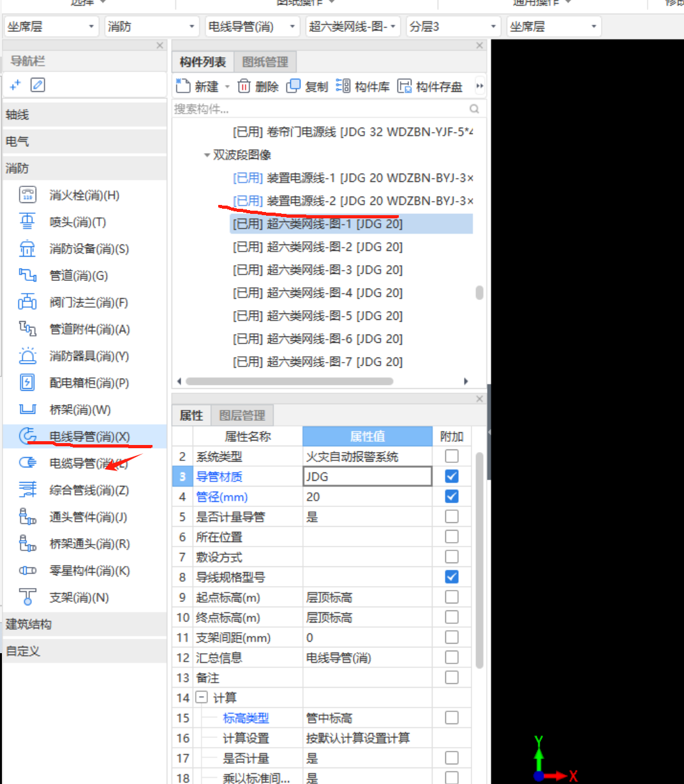Open 轴线 navigation section
Screen dimensions: 684x784
[x=84, y=115]
